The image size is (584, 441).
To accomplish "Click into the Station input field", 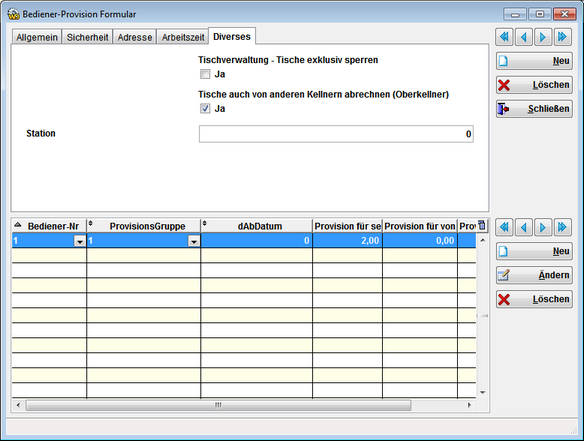I will point(336,134).
